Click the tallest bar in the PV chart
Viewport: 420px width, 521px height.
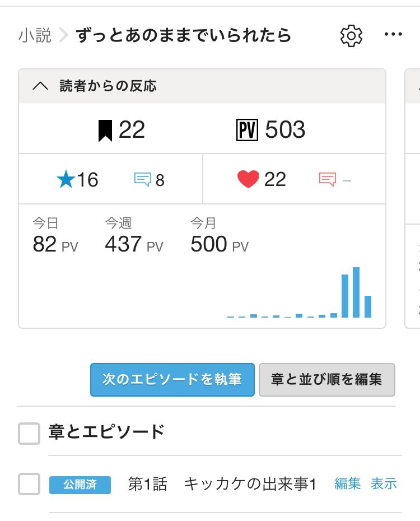pyautogui.click(x=356, y=292)
